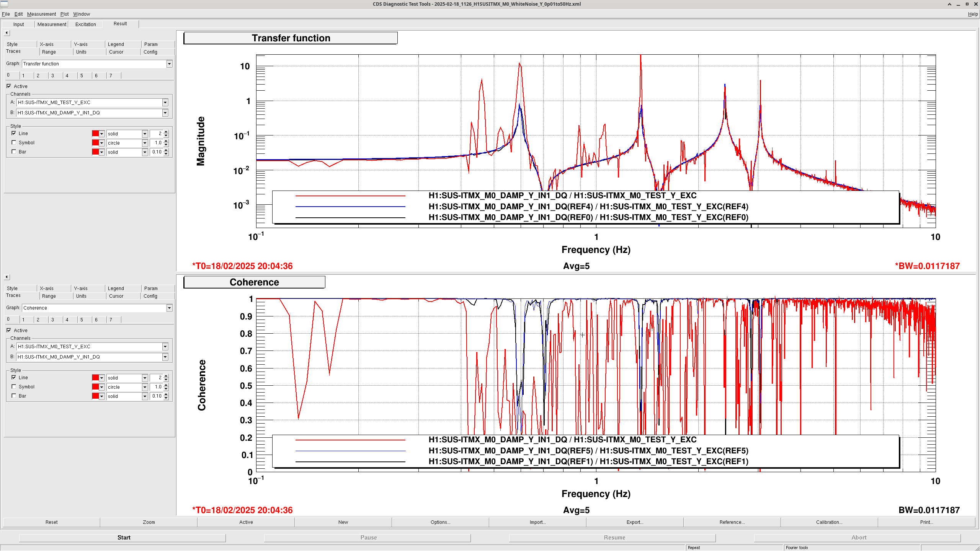Click the Export... button
This screenshot has height=551, width=980.
pyautogui.click(x=635, y=522)
